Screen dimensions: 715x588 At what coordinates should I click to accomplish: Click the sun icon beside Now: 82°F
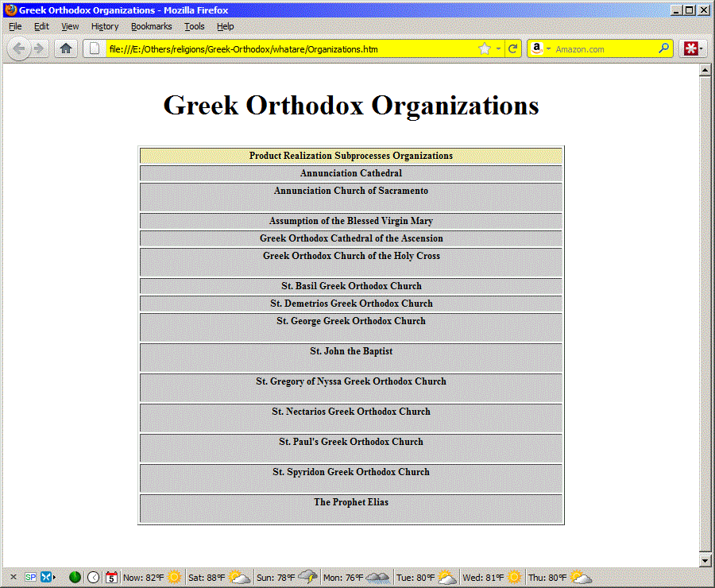[174, 577]
